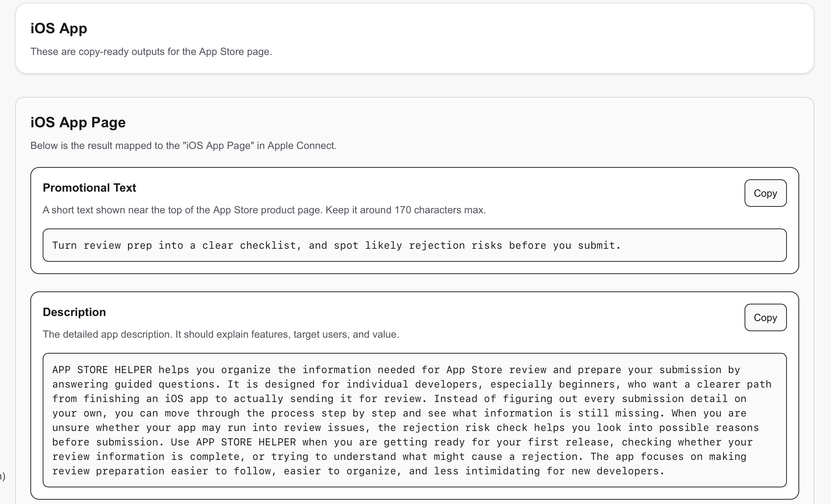
Task: Click the "Description" card title
Action: 74,312
